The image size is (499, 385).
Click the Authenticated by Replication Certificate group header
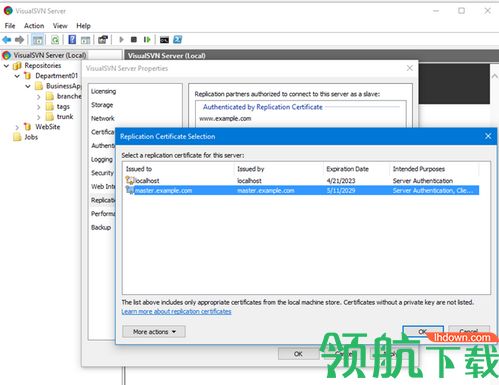(263, 107)
